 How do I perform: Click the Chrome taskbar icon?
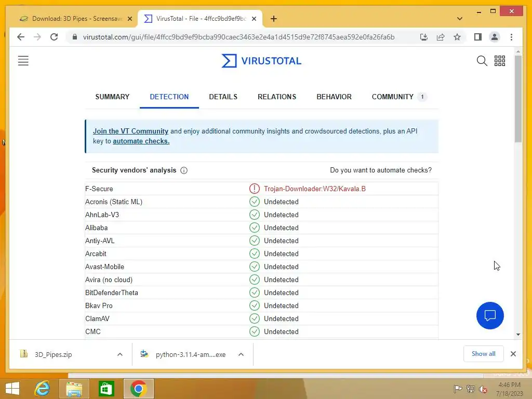coord(138,389)
